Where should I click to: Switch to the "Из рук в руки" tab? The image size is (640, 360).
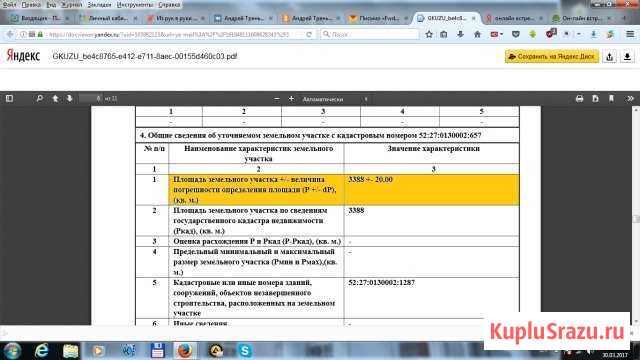[176, 18]
